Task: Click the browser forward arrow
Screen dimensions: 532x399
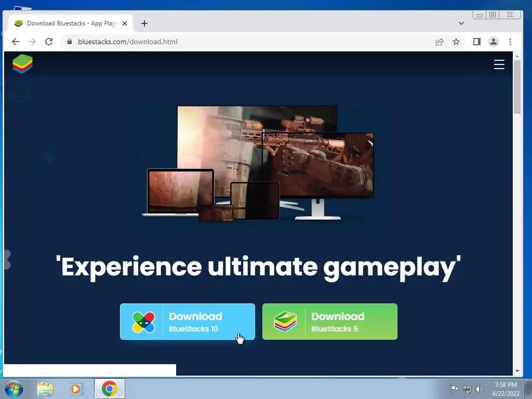Action: point(32,42)
